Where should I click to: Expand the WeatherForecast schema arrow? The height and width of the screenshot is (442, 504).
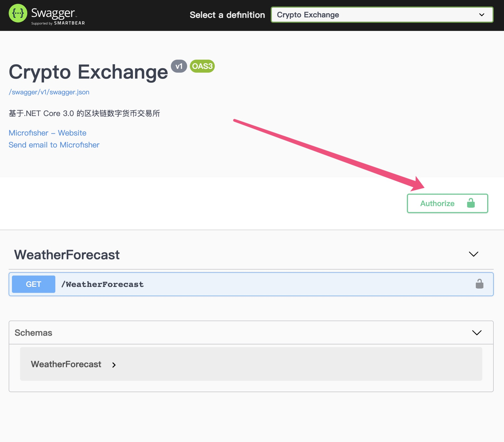(114, 365)
